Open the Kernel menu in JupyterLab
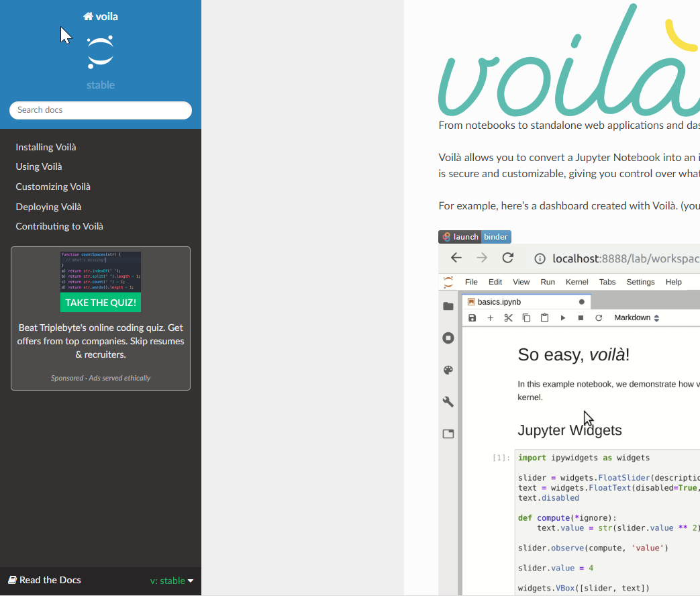 577,282
